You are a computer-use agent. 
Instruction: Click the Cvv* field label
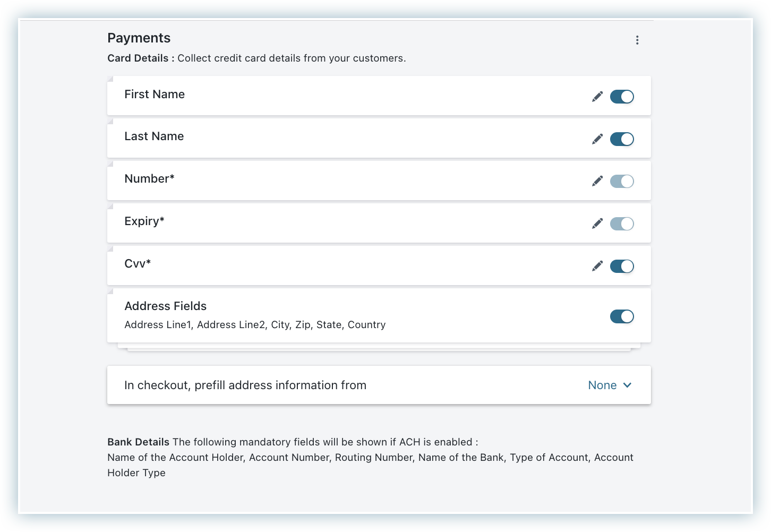138,264
